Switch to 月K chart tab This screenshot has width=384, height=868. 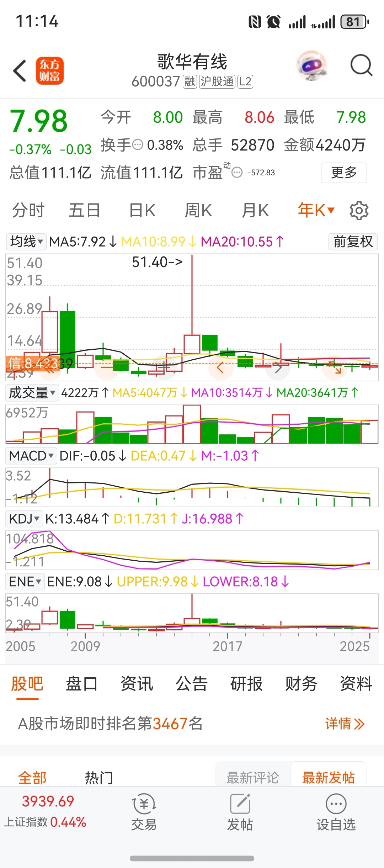[255, 210]
